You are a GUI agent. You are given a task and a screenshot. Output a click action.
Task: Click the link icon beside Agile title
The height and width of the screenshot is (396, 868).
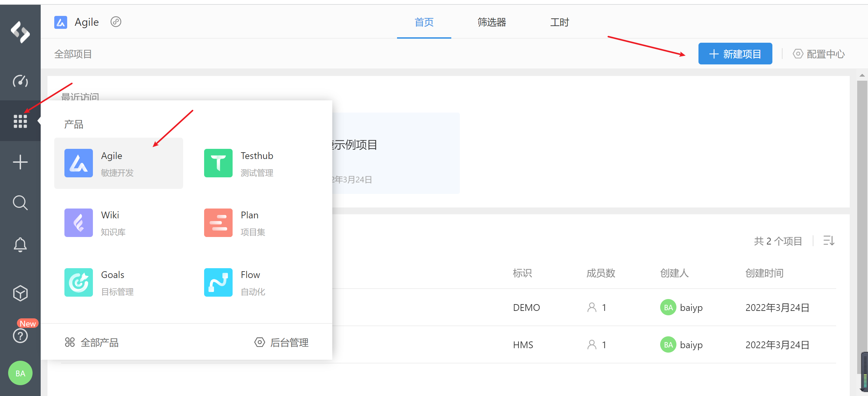116,22
